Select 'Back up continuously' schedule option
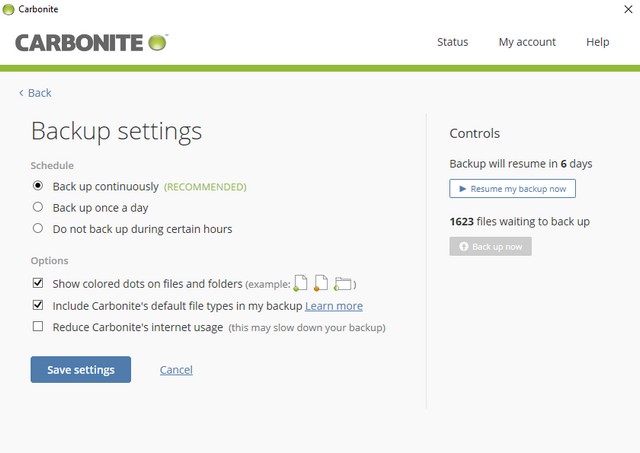The width and height of the screenshot is (640, 453). tap(38, 186)
